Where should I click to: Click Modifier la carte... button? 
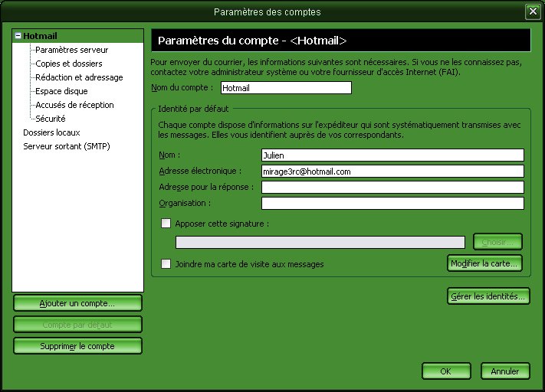[x=484, y=263]
